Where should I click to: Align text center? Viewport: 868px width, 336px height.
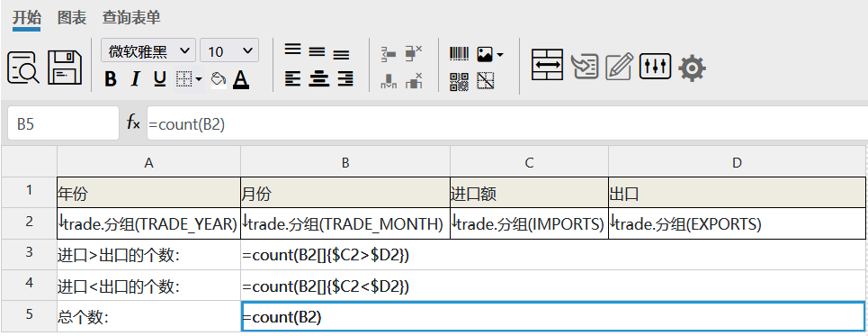[318, 78]
